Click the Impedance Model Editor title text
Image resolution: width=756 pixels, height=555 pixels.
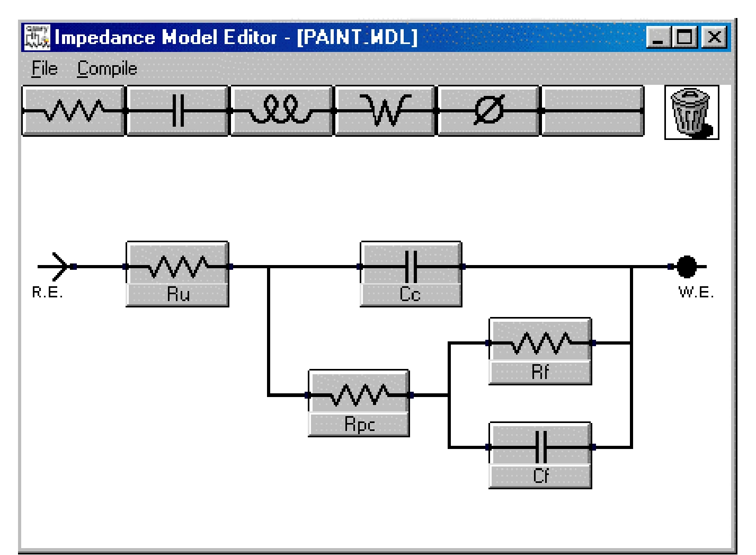coord(236,38)
